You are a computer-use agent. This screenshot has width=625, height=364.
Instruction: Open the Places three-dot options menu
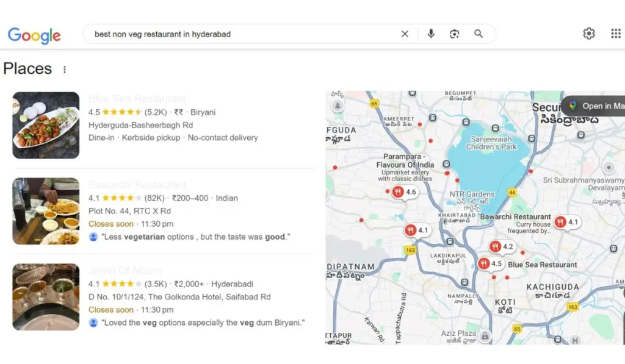(65, 70)
